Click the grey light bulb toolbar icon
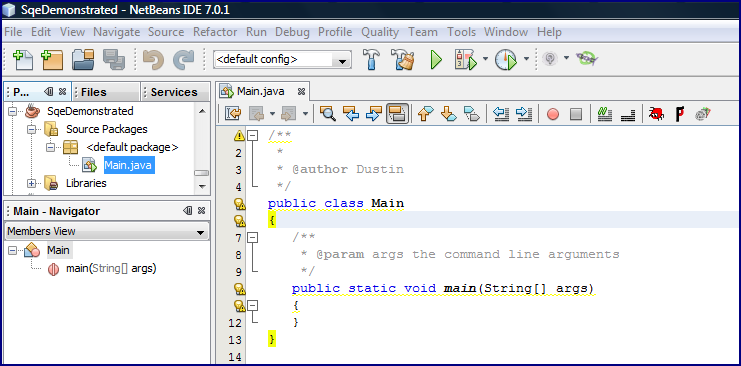This screenshot has width=741, height=366. coord(549,59)
